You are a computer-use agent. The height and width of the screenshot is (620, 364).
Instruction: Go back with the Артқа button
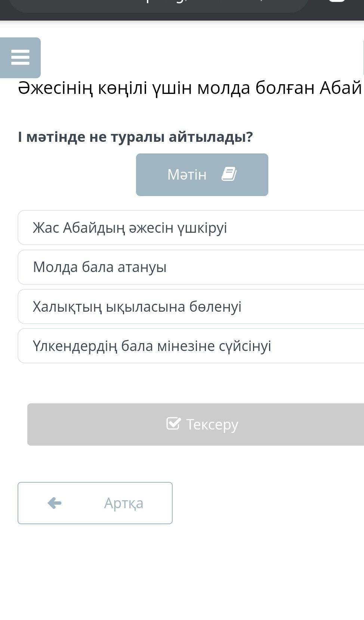[95, 503]
